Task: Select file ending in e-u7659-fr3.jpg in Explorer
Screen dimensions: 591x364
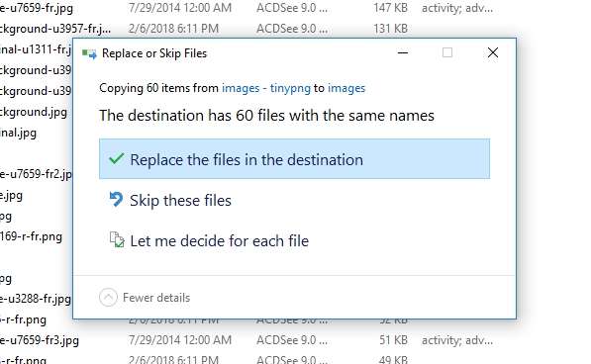Action: [x=40, y=340]
